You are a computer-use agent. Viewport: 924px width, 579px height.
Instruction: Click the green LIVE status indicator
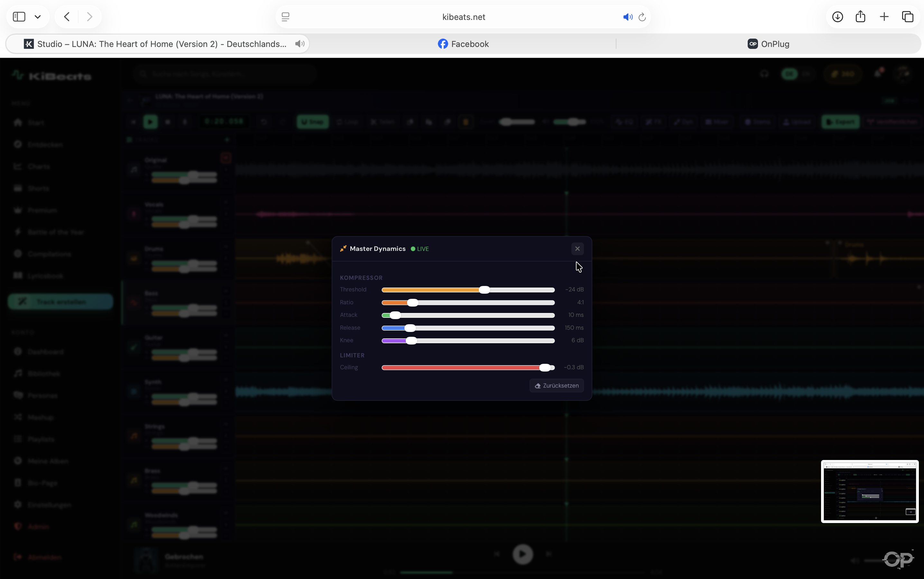420,249
